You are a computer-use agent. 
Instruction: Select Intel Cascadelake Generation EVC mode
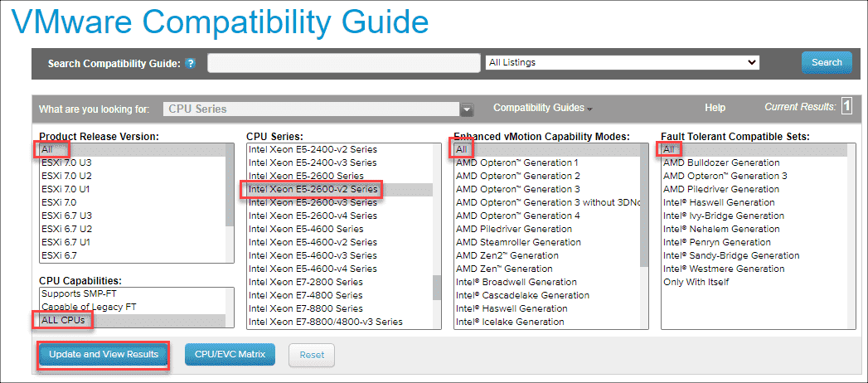click(546, 296)
